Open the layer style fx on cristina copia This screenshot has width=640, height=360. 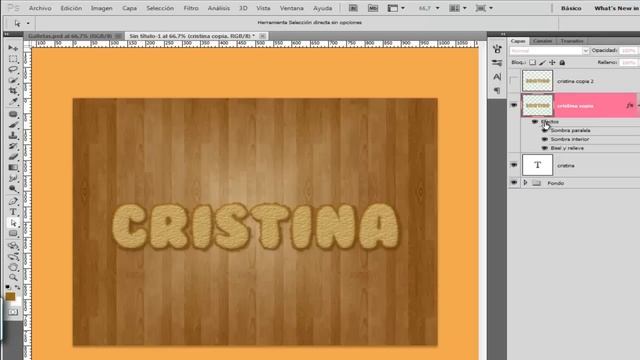(630, 106)
